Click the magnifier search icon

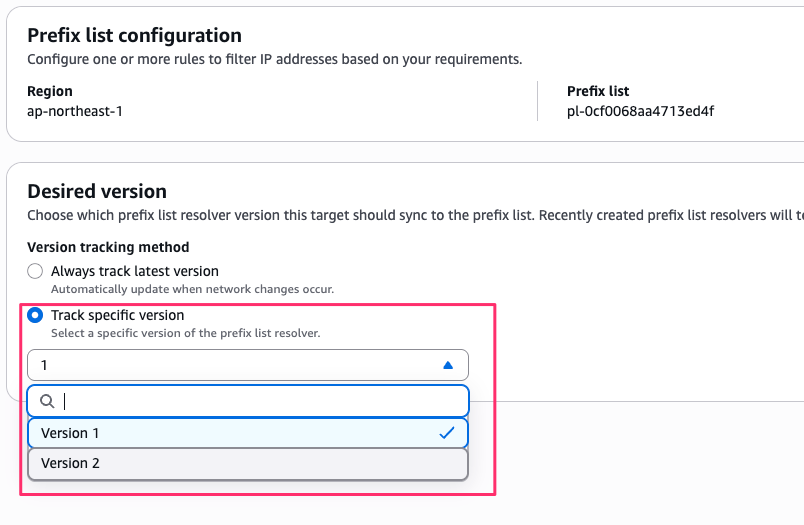click(x=46, y=401)
